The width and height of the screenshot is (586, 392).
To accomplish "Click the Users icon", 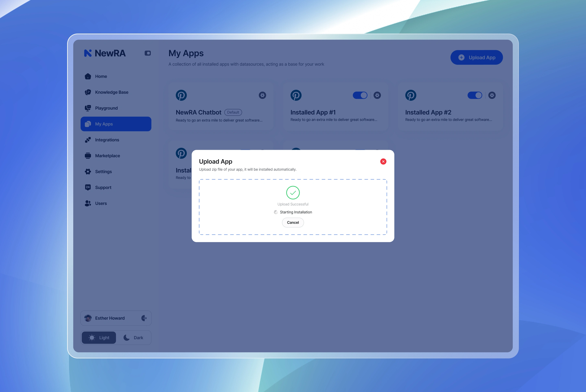I will coord(88,203).
